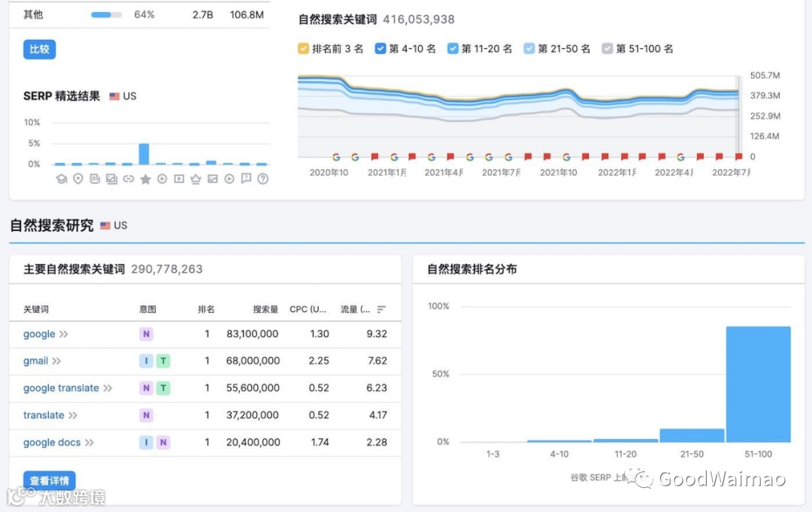Open the gmail keyword link

pyautogui.click(x=36, y=361)
